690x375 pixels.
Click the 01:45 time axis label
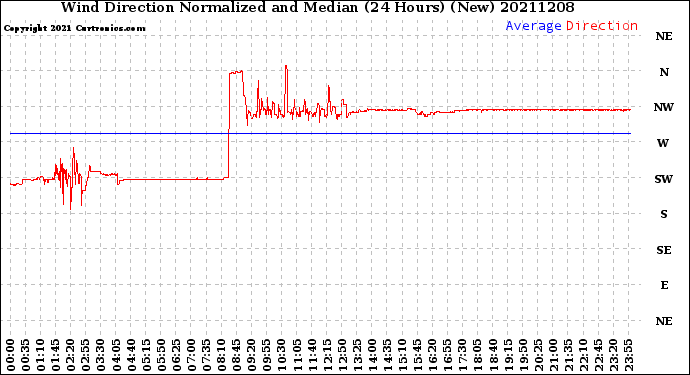56,355
